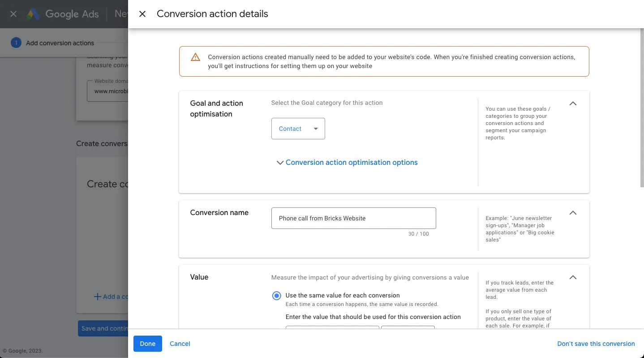Image resolution: width=644 pixels, height=358 pixels.
Task: Collapse the Value section using its chevron
Action: (x=573, y=277)
